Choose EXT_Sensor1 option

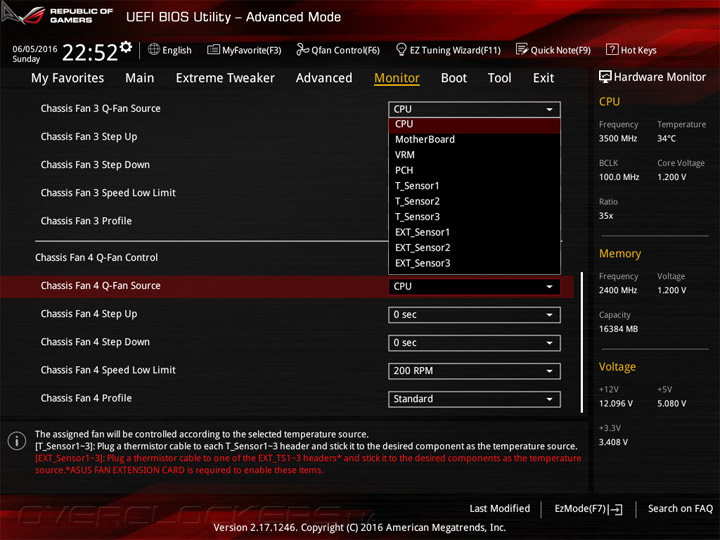[x=474, y=232]
